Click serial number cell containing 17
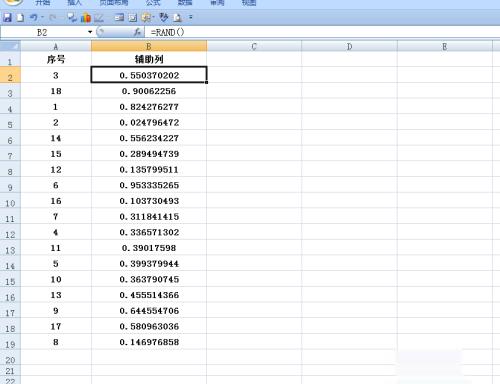 pos(56,326)
